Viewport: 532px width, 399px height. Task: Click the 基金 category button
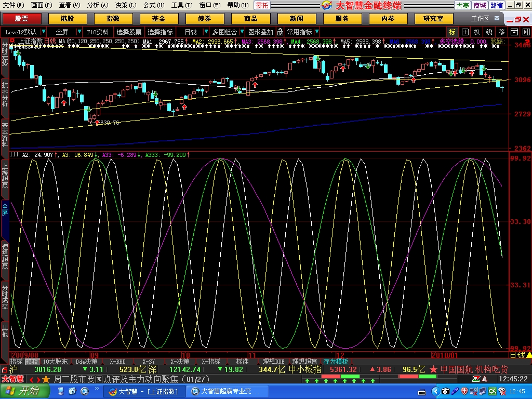click(159, 18)
